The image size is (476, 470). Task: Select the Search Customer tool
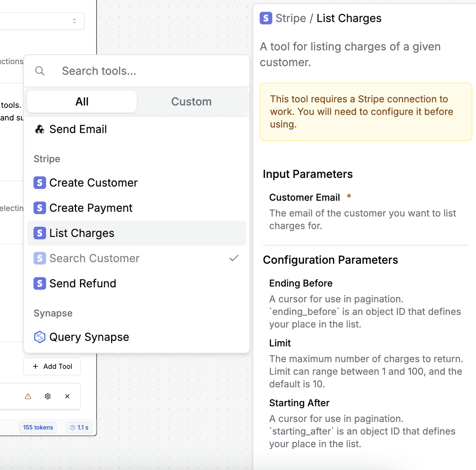[x=137, y=258]
